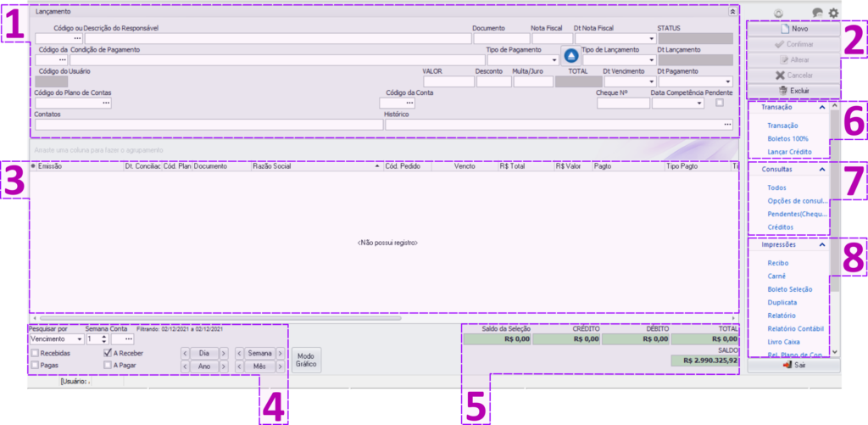Tick the Pendente checkbox
The height and width of the screenshot is (425, 868).
(720, 103)
